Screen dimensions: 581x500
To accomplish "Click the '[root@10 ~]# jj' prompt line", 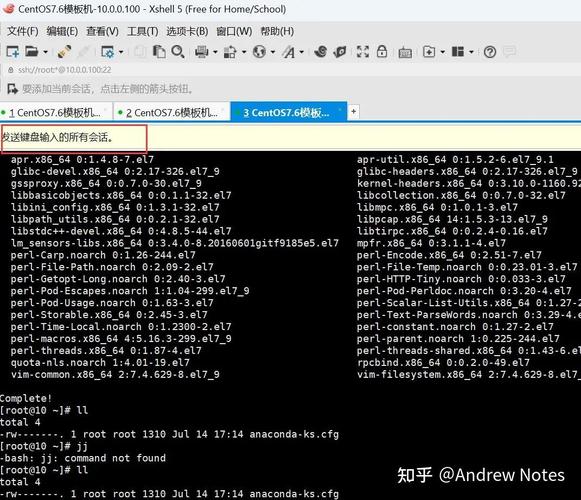I will [x=44, y=446].
